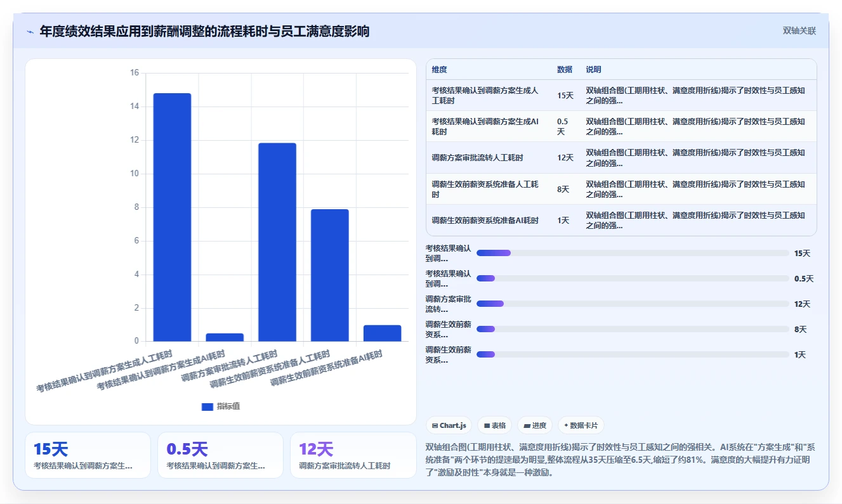Click the summary paragraph starting 双轴组合图 at the bottom
Viewport: 842px width, 504px height.
[620, 459]
